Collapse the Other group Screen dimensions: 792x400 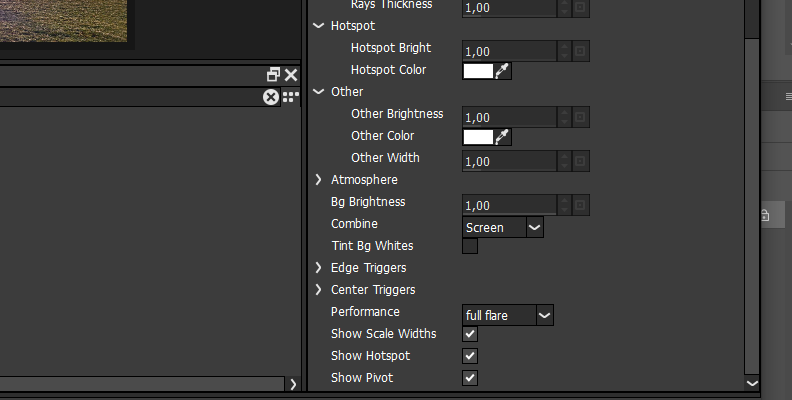[318, 92]
